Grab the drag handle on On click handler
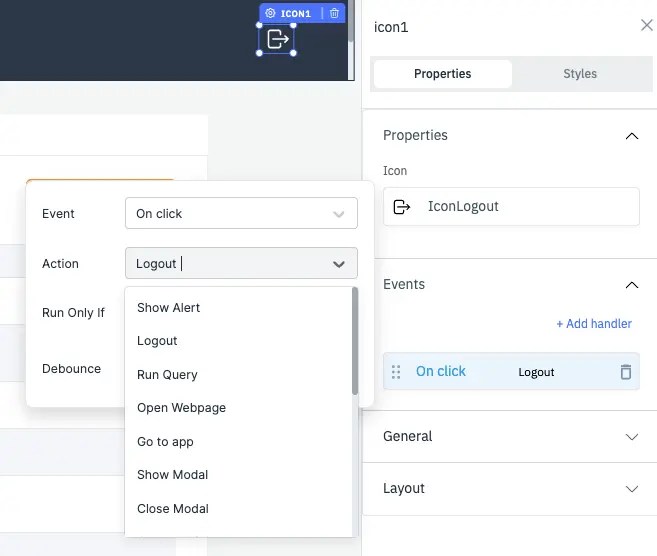Image resolution: width=657 pixels, height=556 pixels. [x=396, y=372]
